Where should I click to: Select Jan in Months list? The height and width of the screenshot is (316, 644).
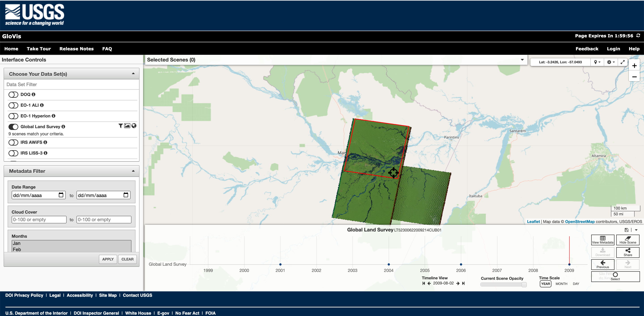[71, 243]
